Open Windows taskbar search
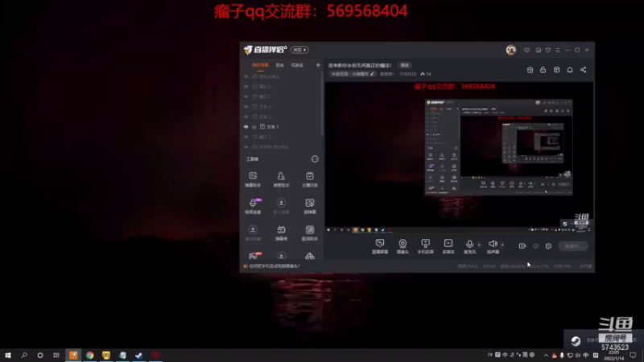The height and width of the screenshot is (362, 644). coord(24,355)
